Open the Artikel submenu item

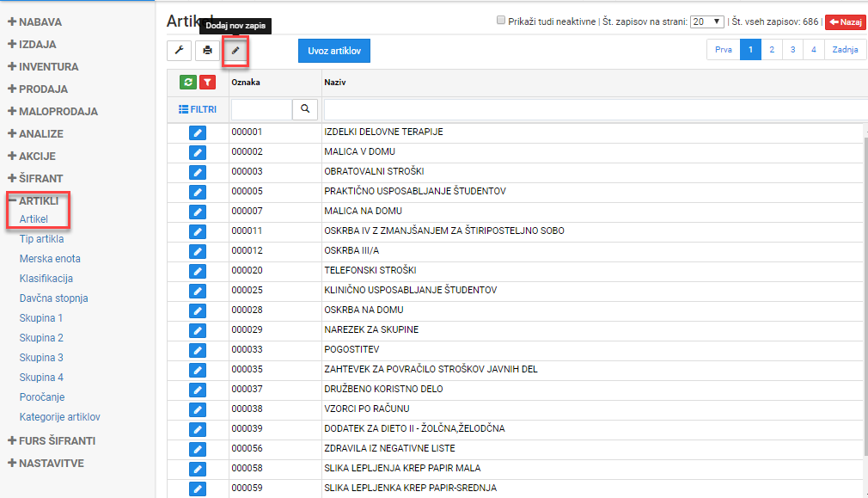pos(34,219)
